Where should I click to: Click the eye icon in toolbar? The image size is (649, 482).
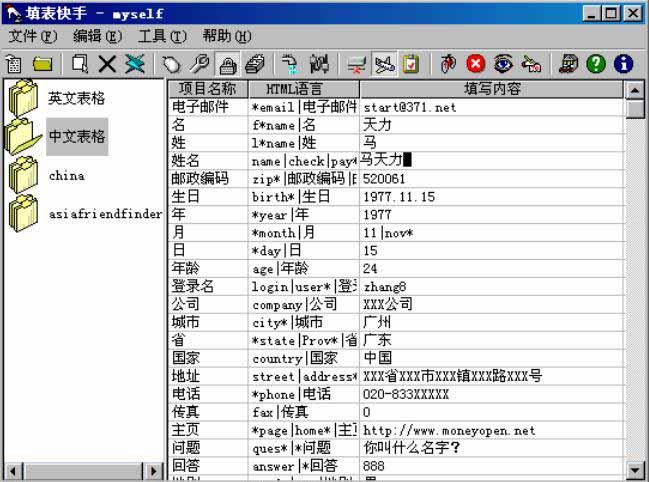pos(503,64)
